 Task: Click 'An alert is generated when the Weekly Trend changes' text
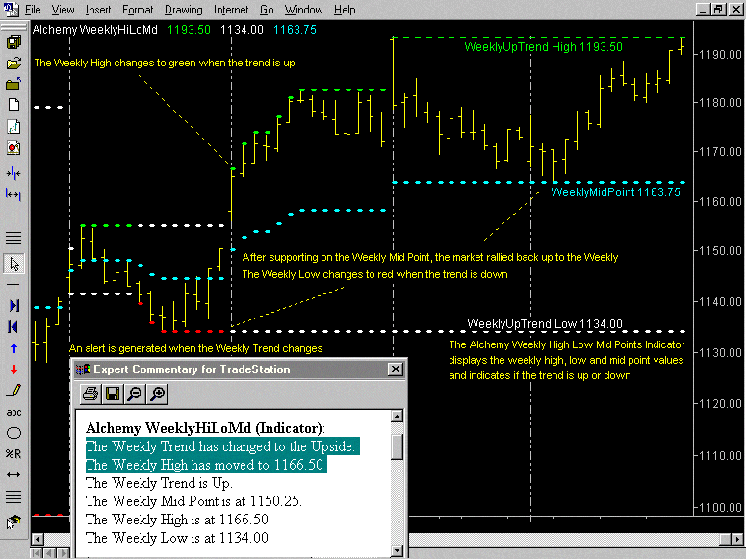point(196,348)
